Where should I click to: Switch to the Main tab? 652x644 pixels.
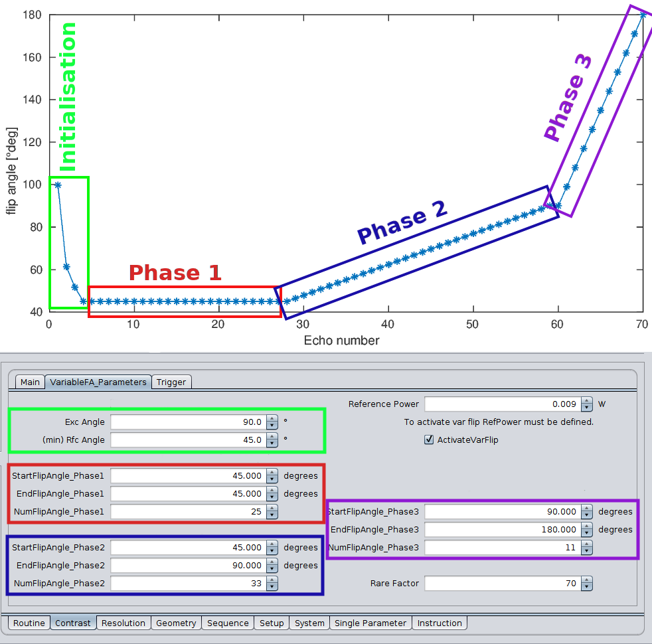coord(30,382)
